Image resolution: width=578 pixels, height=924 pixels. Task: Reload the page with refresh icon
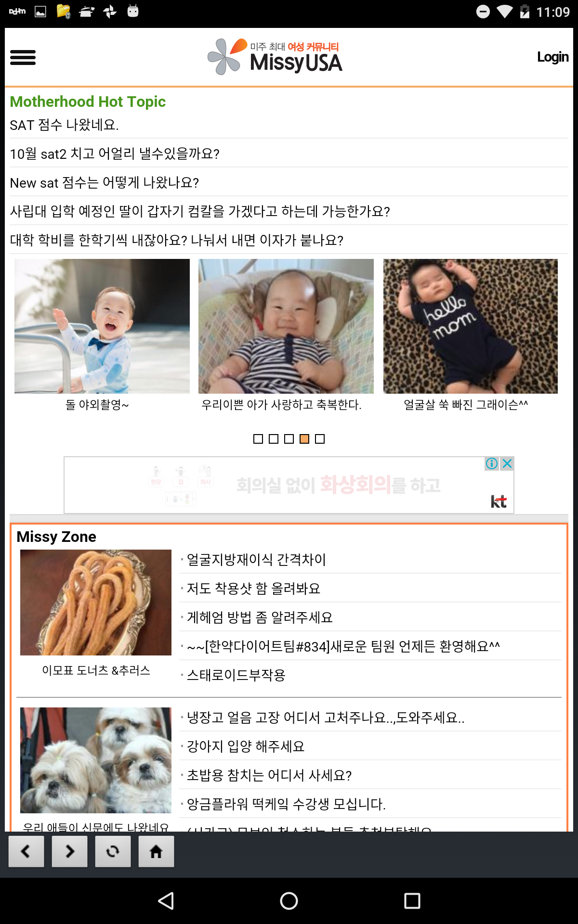point(113,851)
